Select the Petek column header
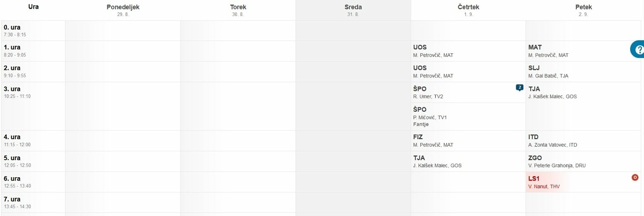The width and height of the screenshot is (644, 216). (584, 10)
